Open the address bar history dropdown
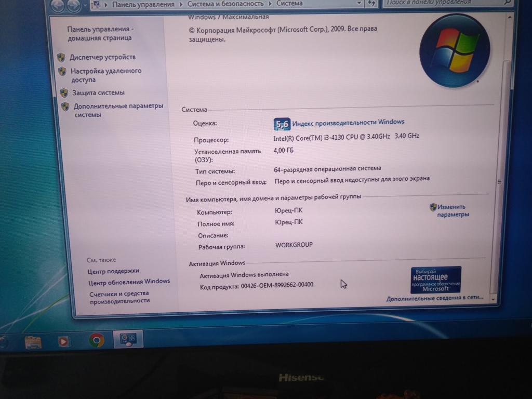This screenshot has height=399, width=532. coord(359,4)
